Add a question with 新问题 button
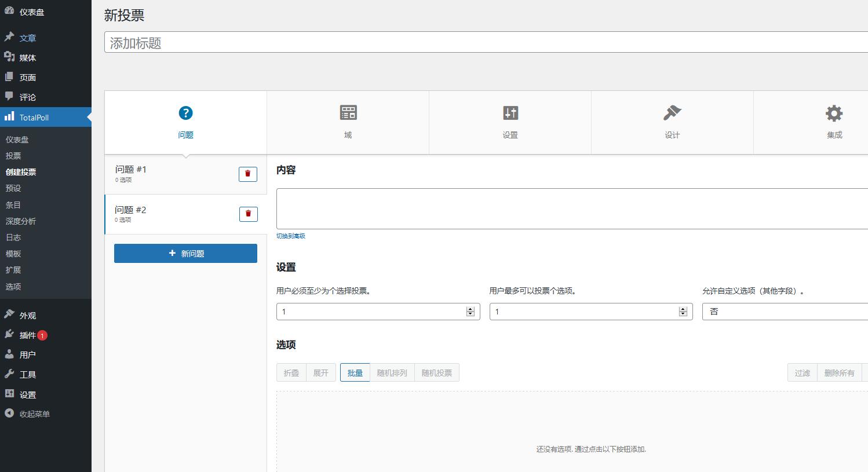This screenshot has width=868, height=472. click(x=185, y=254)
